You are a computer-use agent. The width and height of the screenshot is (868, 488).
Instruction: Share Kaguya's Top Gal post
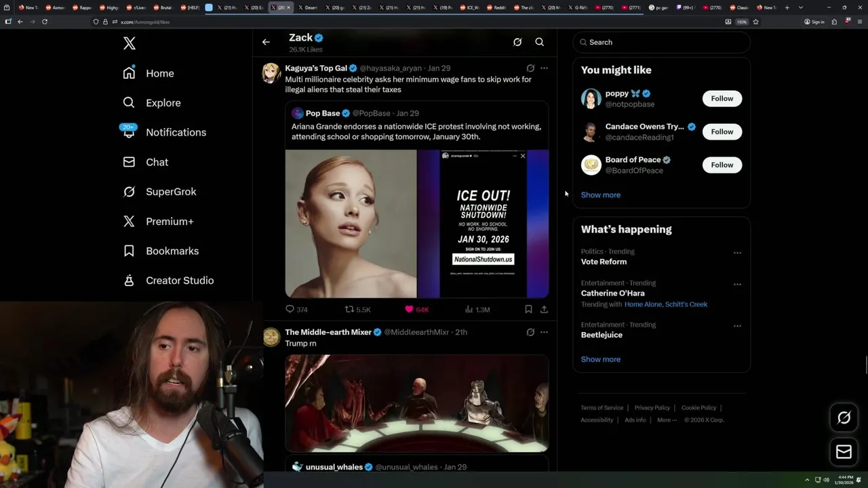pos(544,309)
